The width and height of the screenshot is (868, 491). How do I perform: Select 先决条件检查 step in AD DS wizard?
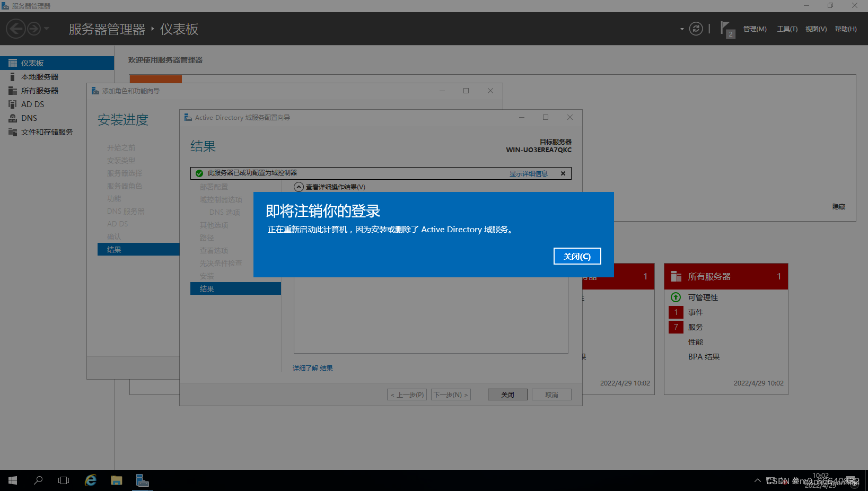pyautogui.click(x=221, y=264)
